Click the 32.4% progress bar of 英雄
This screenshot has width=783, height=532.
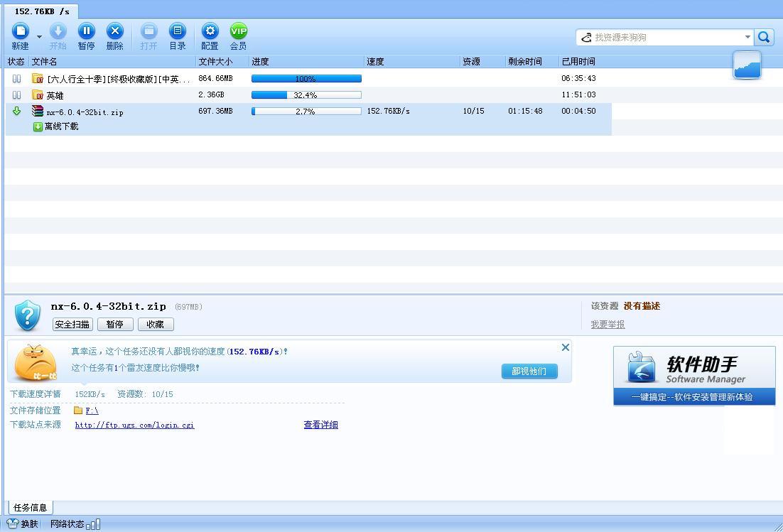point(306,94)
